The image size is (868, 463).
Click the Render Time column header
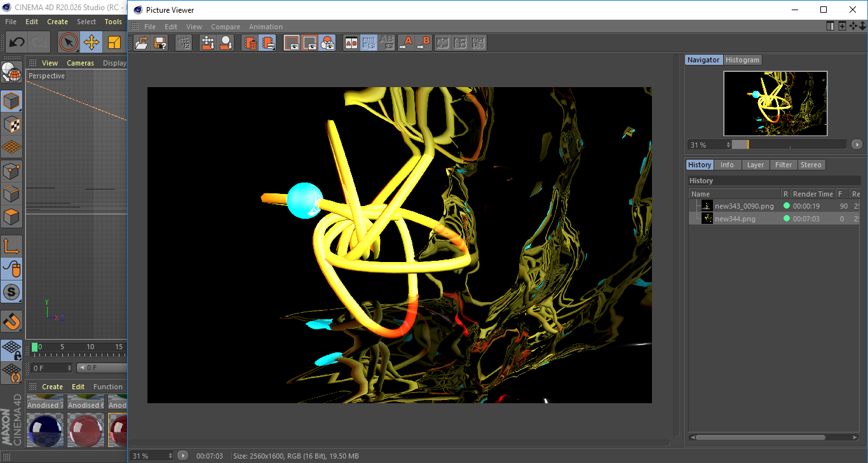[x=813, y=194]
